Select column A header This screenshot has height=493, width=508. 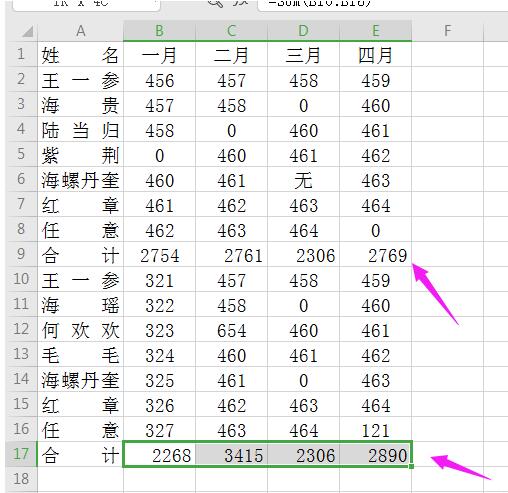[80, 31]
